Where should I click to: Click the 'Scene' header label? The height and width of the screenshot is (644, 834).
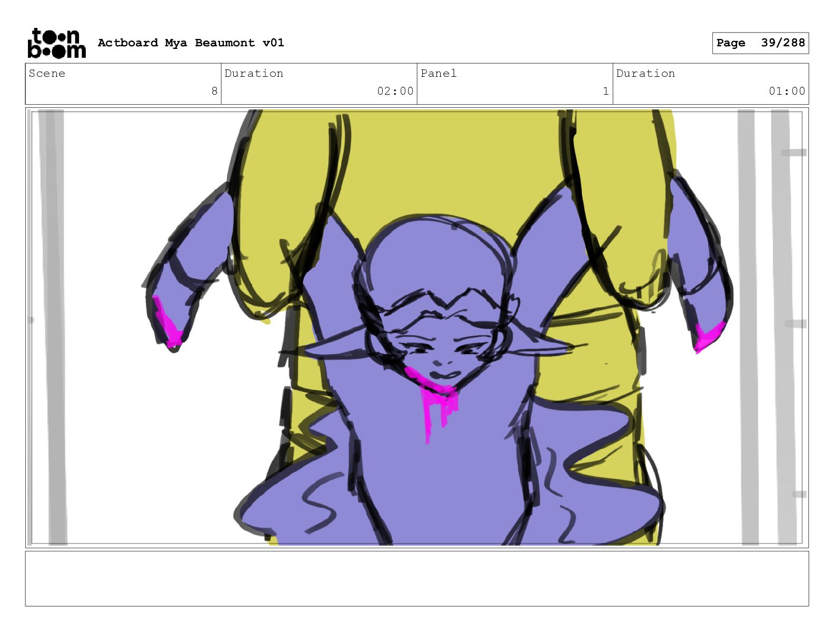(x=47, y=74)
